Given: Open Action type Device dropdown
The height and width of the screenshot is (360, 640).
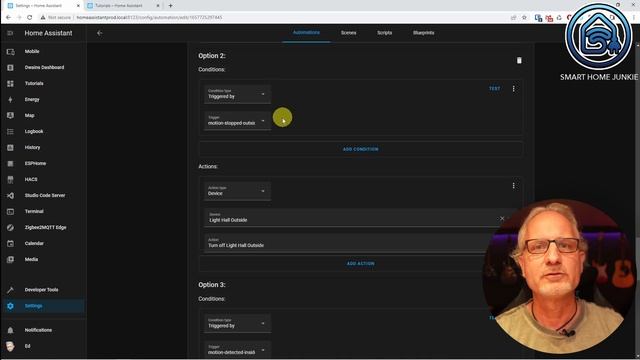Looking at the screenshot, I should (237, 191).
